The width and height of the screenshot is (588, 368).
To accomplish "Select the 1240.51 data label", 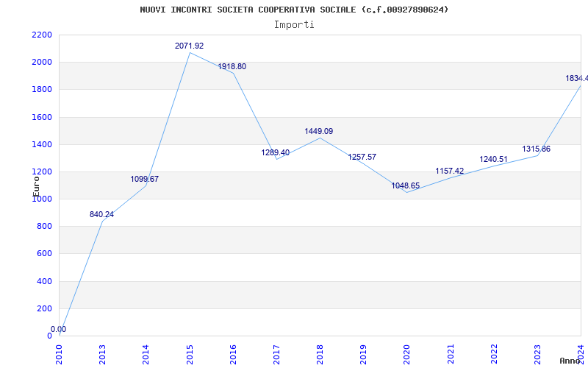I will pos(493,159).
